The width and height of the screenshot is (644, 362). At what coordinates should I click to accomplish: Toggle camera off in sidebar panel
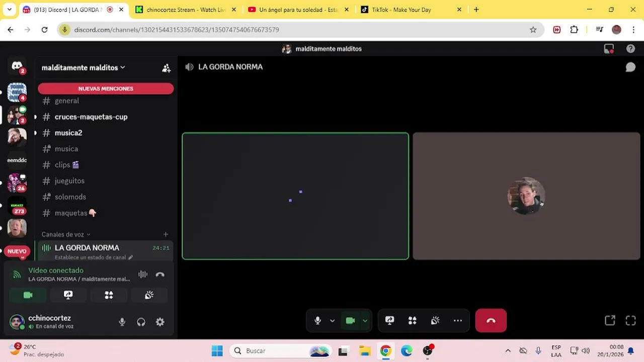pyautogui.click(x=28, y=295)
